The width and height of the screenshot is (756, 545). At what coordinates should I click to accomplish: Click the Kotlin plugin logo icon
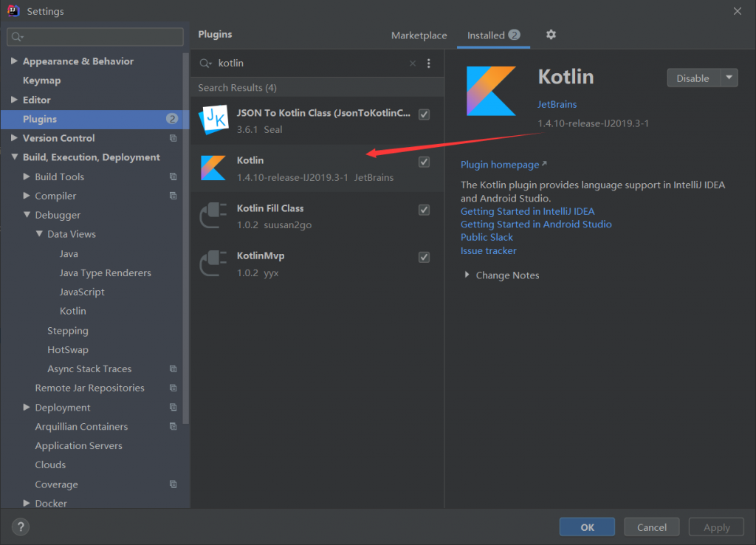[491, 91]
